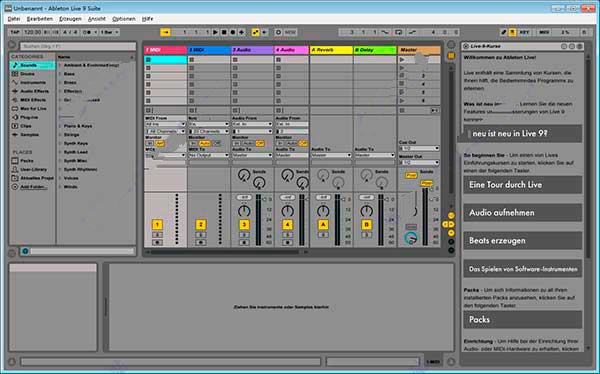Launch the first Master scene
Viewport: 600px width, 374px height.
tap(402, 60)
